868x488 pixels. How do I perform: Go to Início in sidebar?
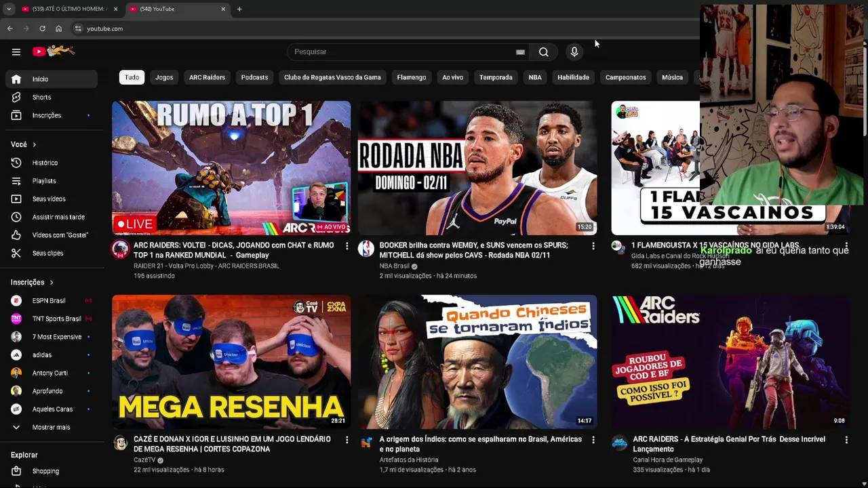[x=52, y=79]
